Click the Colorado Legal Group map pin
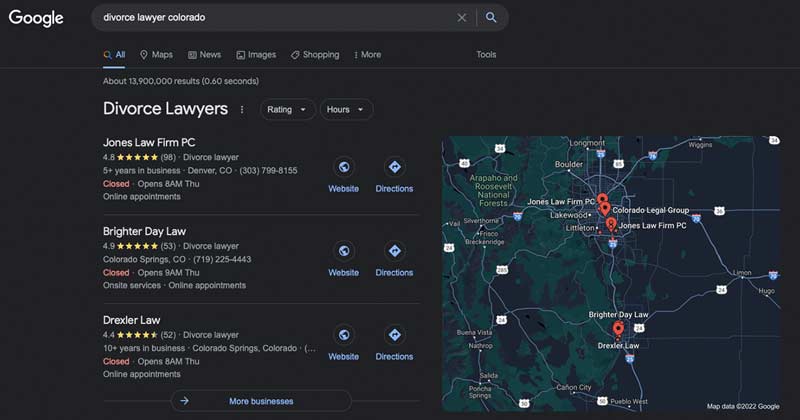The width and height of the screenshot is (800, 420). 605,208
